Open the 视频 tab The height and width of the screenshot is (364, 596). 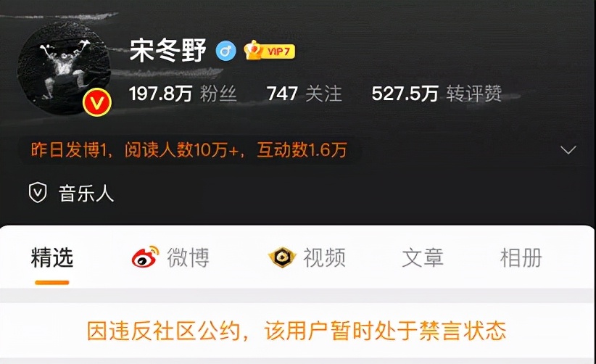[x=324, y=257]
